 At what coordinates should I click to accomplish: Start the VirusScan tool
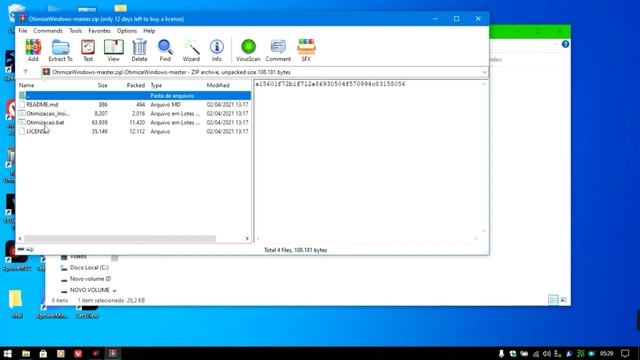coord(248,50)
